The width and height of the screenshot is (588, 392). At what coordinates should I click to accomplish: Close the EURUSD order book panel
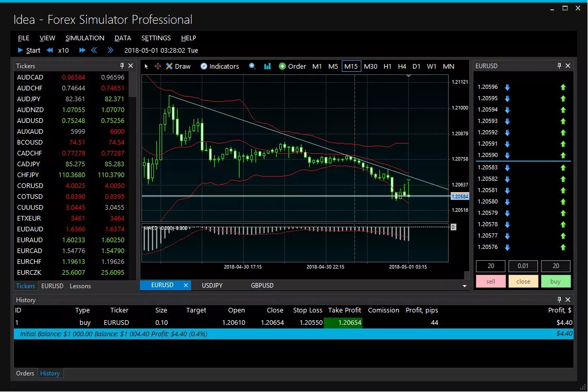568,66
